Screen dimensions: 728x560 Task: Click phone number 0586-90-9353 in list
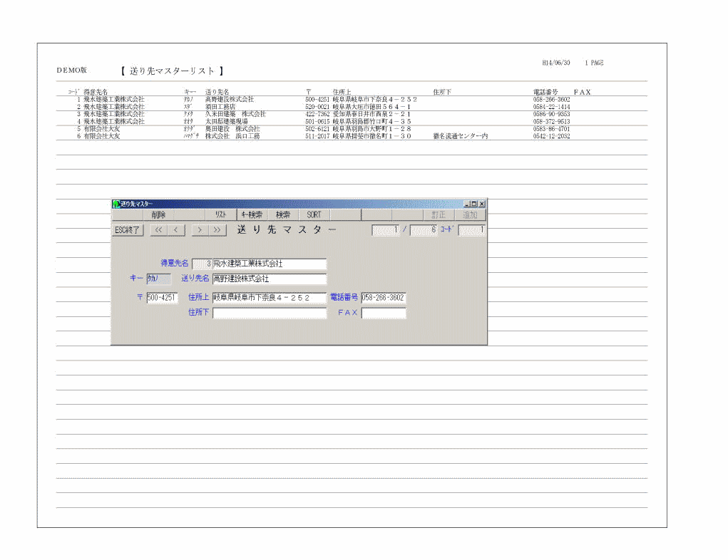tap(552, 114)
